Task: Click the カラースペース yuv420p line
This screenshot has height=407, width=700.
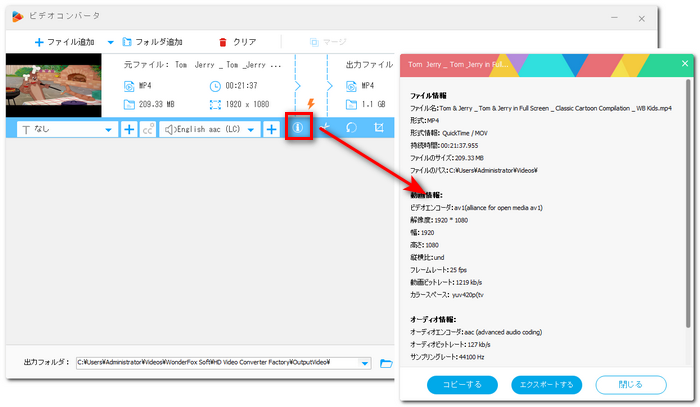Action: tap(446, 295)
